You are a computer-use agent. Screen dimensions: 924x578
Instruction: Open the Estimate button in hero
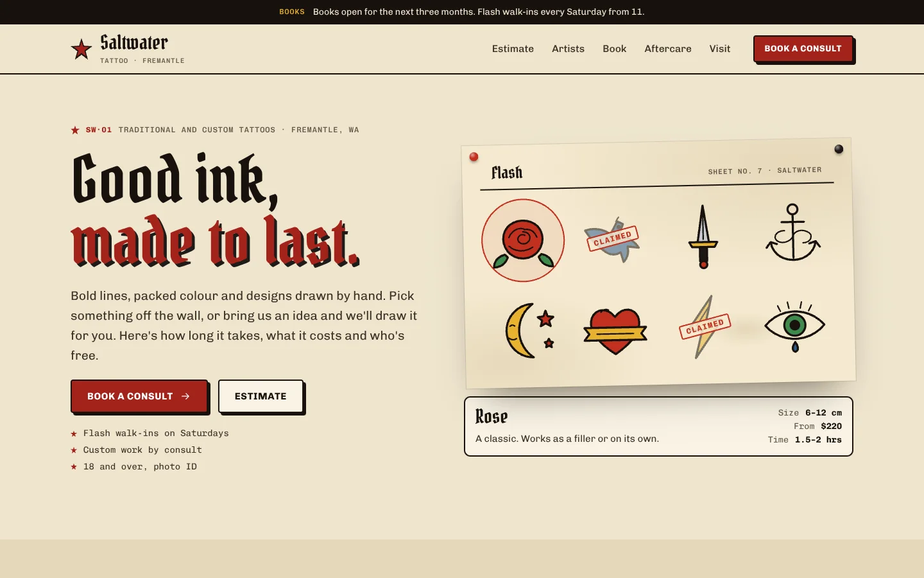coord(261,396)
